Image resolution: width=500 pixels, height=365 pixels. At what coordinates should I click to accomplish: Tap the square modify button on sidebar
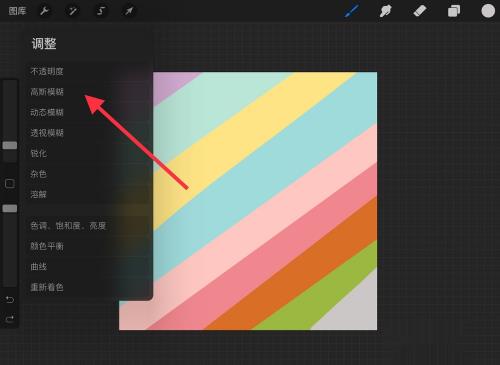click(x=10, y=184)
